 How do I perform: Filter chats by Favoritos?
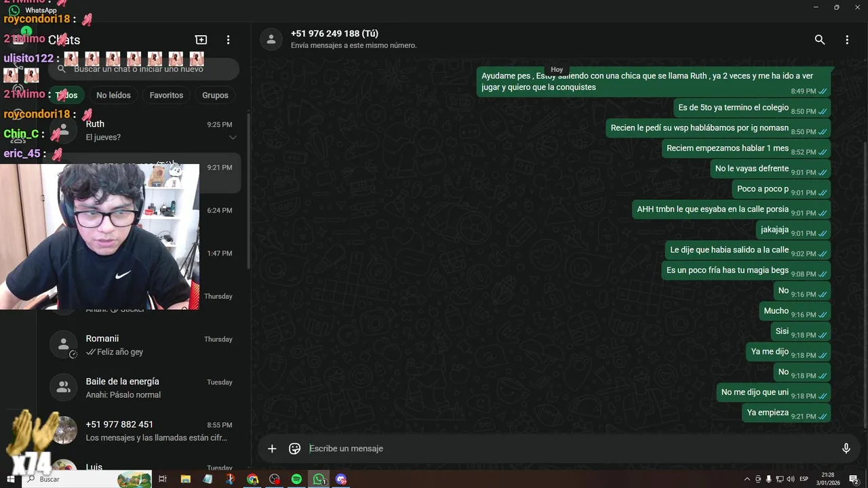coord(166,95)
